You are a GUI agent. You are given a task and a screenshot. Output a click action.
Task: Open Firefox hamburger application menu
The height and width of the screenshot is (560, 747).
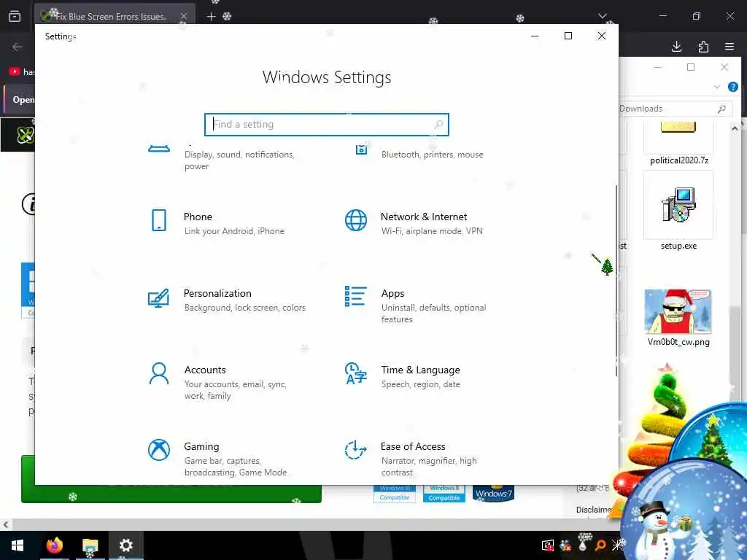tap(729, 47)
